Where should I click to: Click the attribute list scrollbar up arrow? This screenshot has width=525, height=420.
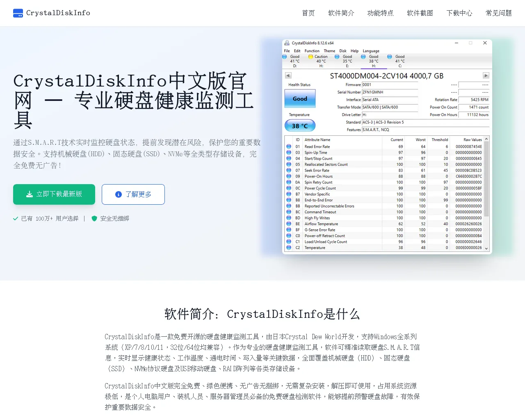tap(486, 139)
